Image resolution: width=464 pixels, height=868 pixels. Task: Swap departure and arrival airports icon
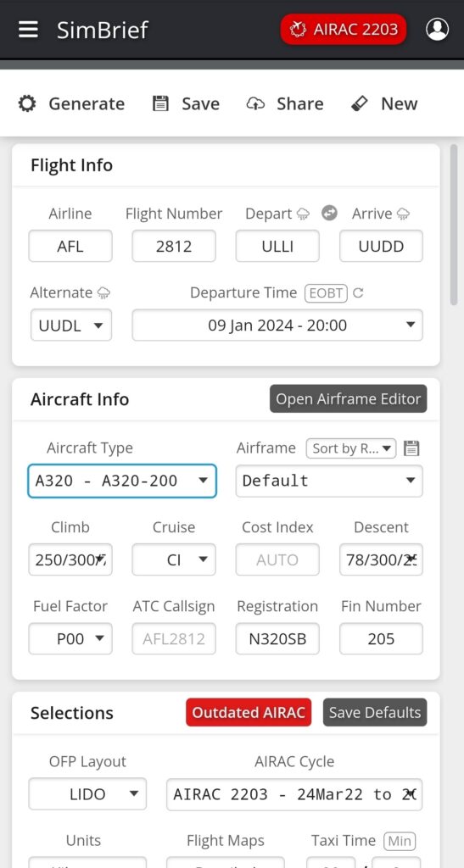(x=329, y=213)
